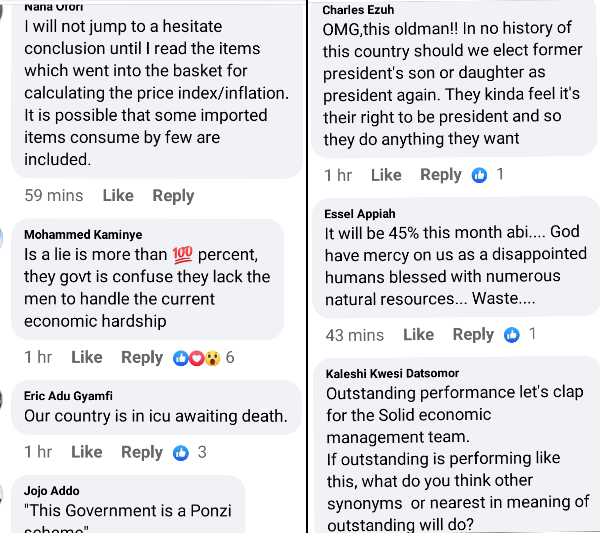Click the 100 emoji in Mohammed Kaminye's comment
600x533 pixels.
point(182,255)
